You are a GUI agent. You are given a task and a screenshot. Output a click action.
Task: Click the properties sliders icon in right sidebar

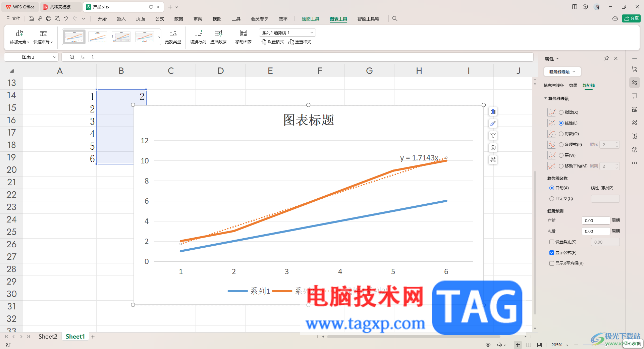coord(635,83)
